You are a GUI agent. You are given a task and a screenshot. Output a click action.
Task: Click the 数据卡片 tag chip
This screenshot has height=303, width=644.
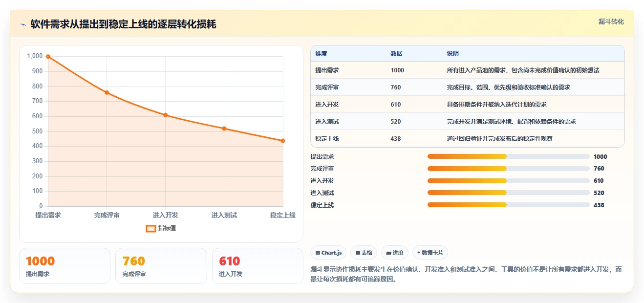(430, 253)
